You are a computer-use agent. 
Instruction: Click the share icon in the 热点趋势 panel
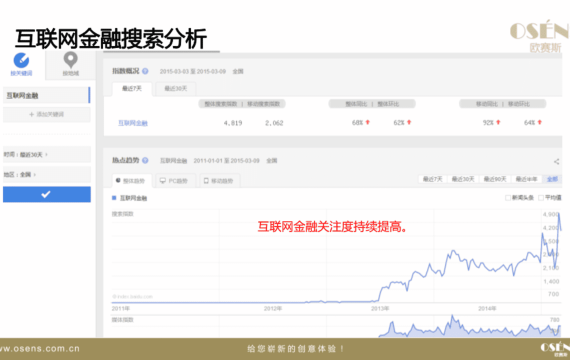tap(557, 161)
